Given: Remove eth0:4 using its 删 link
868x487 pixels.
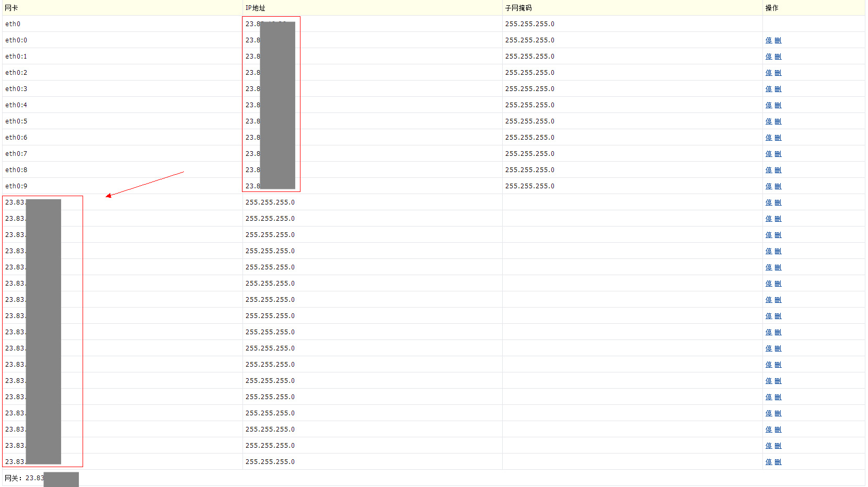Looking at the screenshot, I should pos(778,105).
